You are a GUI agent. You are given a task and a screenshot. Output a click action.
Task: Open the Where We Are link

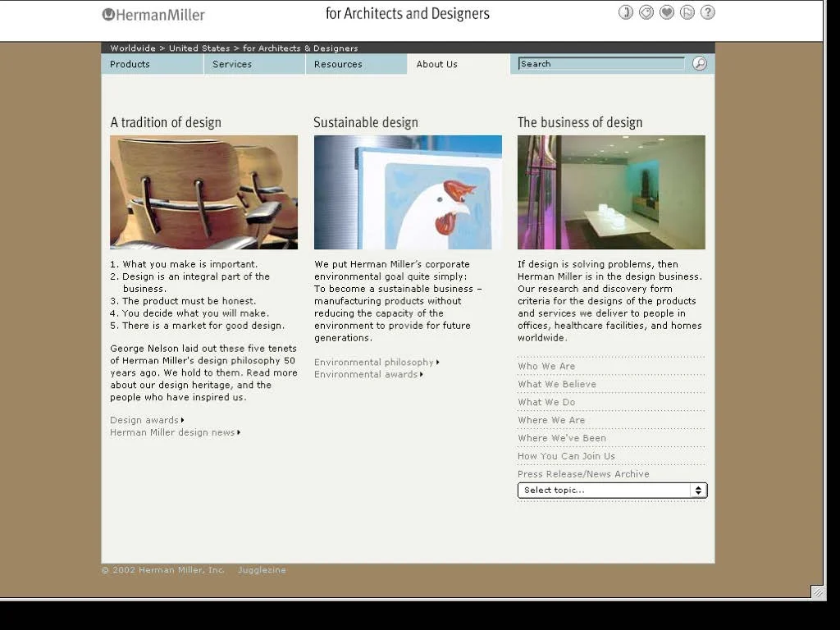coord(551,420)
